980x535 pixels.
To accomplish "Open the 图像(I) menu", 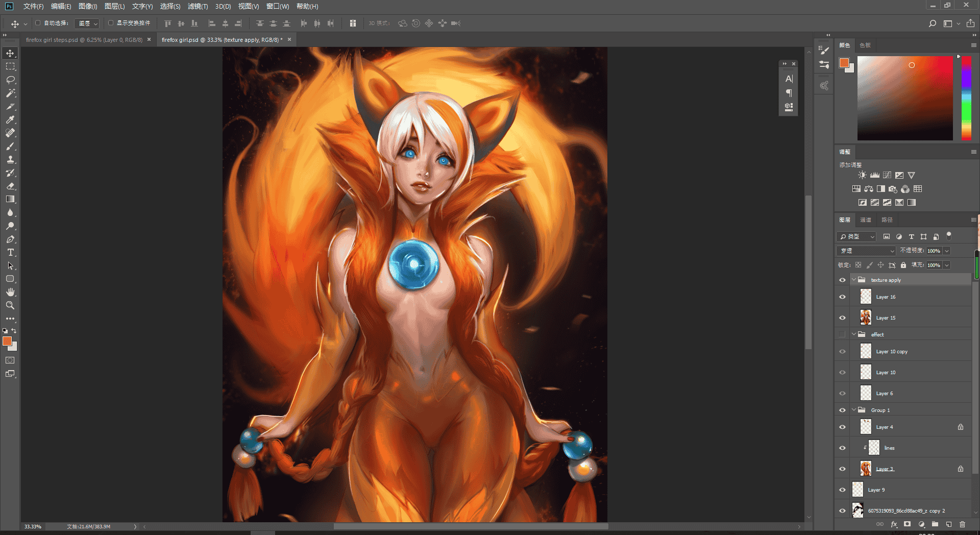I will click(x=88, y=6).
